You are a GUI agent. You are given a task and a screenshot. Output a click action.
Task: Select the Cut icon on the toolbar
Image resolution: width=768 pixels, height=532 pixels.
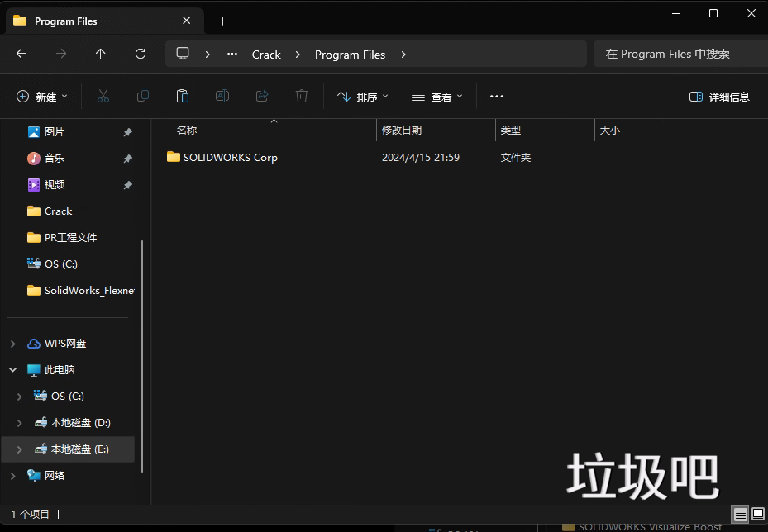pyautogui.click(x=103, y=96)
